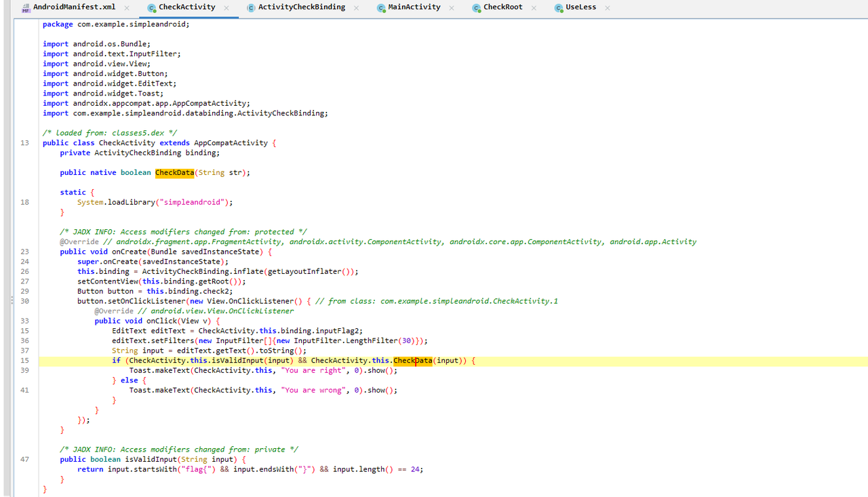The height and width of the screenshot is (497, 868).
Task: Click the CheckActivity tab class icon
Action: (152, 7)
